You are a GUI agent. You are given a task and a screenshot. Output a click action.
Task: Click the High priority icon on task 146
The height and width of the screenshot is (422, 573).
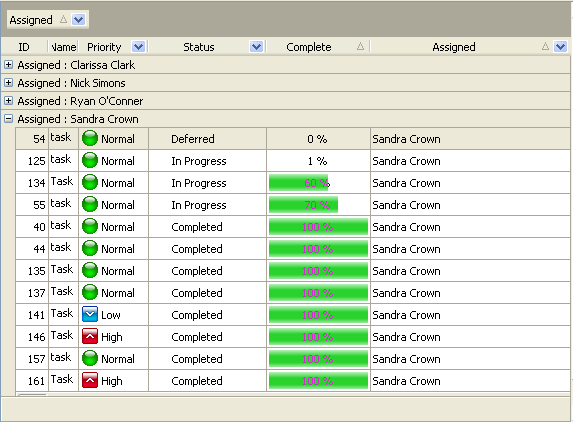click(90, 336)
